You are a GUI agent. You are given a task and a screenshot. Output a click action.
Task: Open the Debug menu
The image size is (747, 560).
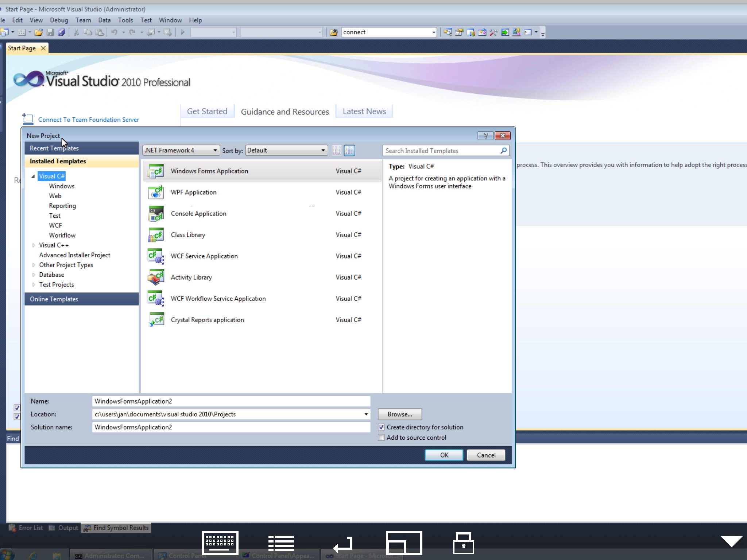tap(59, 20)
